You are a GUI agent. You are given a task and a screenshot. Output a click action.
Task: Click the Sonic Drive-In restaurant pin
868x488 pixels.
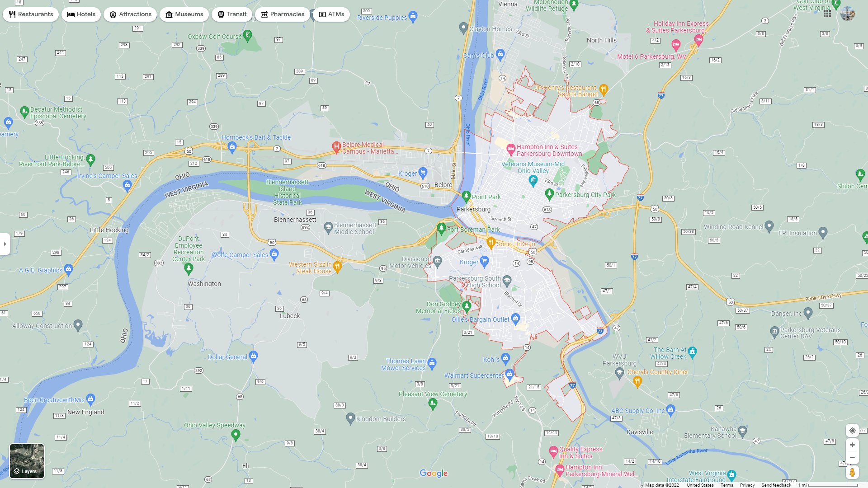[491, 243]
